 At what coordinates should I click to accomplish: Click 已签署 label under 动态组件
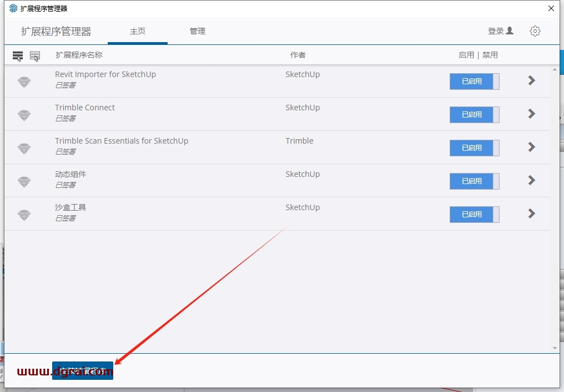pyautogui.click(x=66, y=185)
